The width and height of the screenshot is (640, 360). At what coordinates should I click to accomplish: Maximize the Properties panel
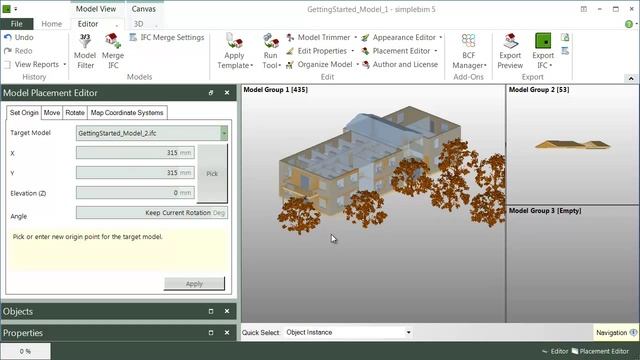point(211,333)
